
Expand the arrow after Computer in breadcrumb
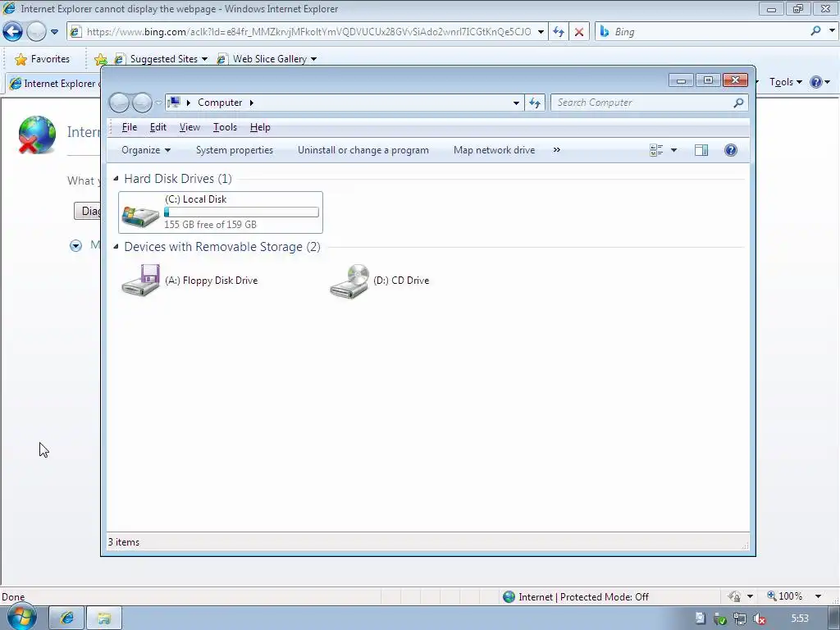click(x=251, y=103)
